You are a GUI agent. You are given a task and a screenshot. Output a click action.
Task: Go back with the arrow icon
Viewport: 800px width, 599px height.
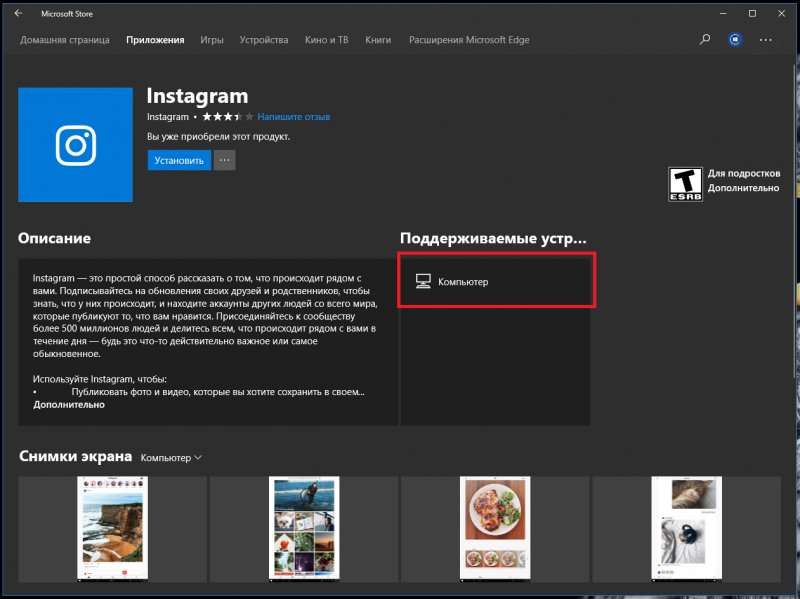tap(18, 14)
